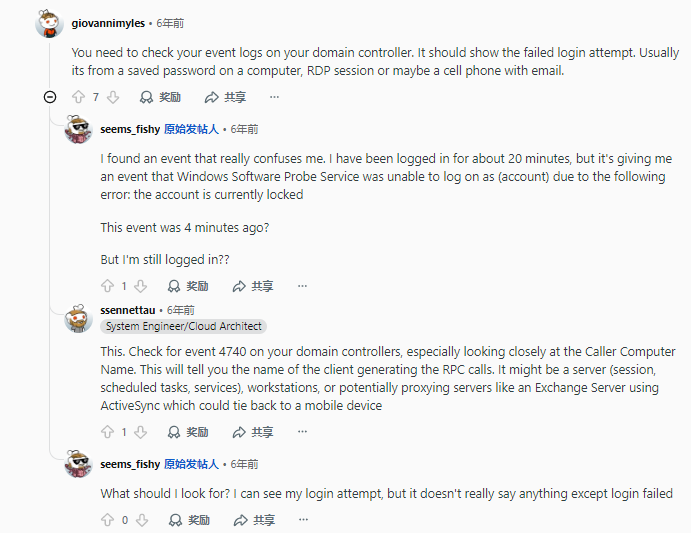Downvote giovannimyles' comment

pos(113,97)
